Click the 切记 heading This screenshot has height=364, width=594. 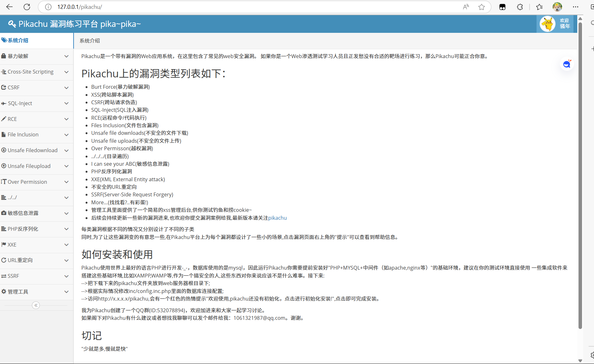92,336
